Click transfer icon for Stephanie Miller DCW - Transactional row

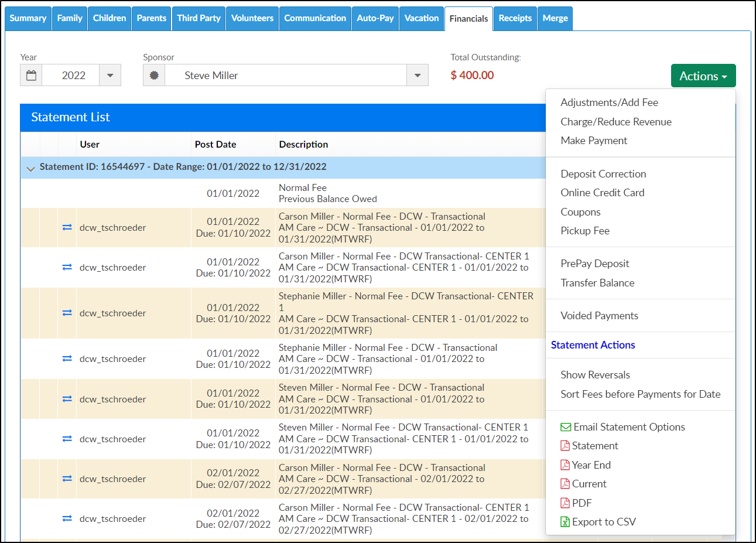(67, 358)
